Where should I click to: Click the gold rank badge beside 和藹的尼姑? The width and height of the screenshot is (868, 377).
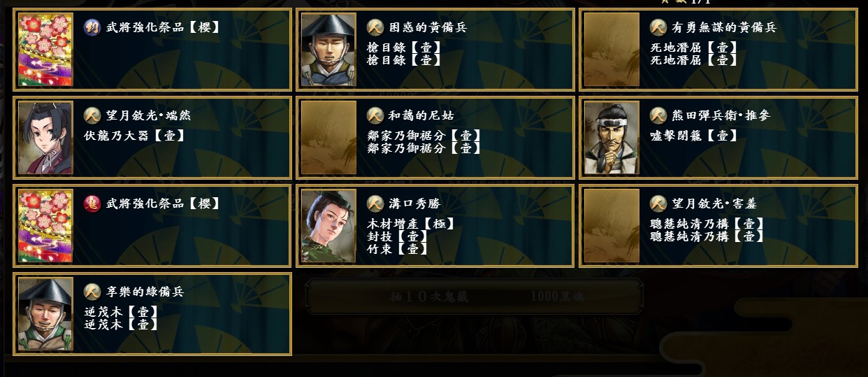click(x=375, y=115)
